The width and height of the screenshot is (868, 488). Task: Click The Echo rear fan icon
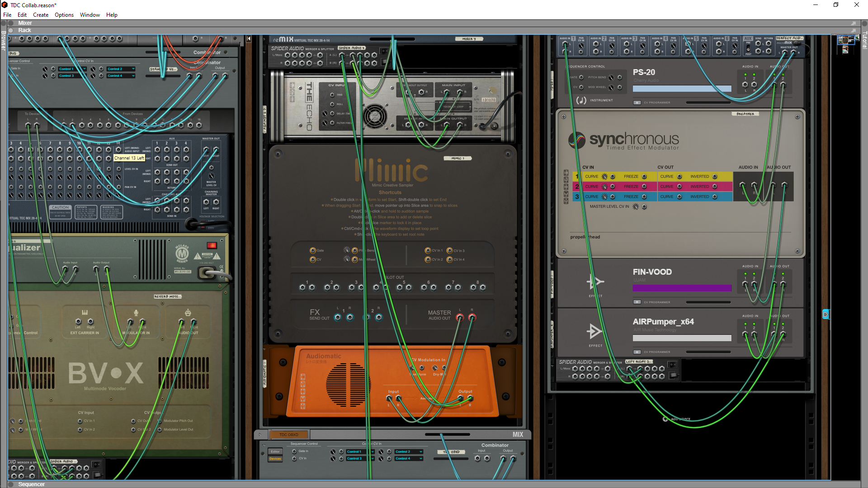tap(375, 116)
